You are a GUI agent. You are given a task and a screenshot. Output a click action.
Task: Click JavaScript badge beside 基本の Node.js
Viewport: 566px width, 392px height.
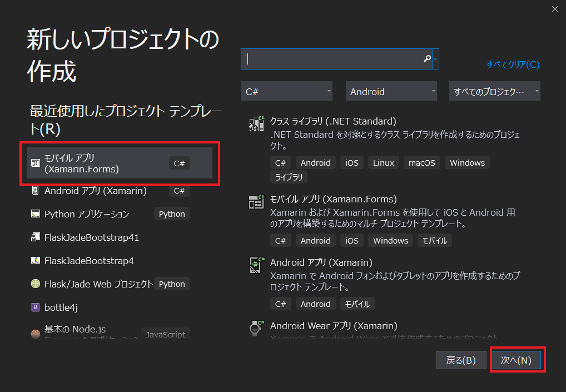click(165, 335)
